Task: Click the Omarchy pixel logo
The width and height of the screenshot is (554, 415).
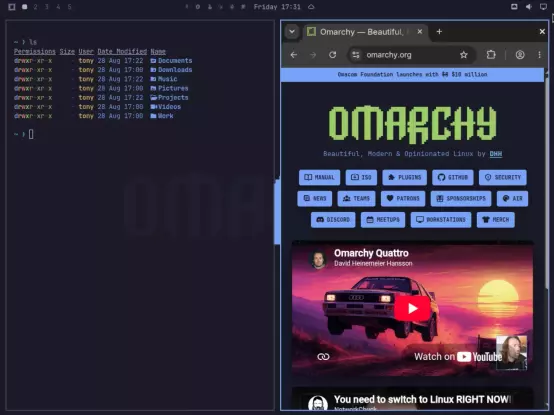Action: click(x=412, y=124)
